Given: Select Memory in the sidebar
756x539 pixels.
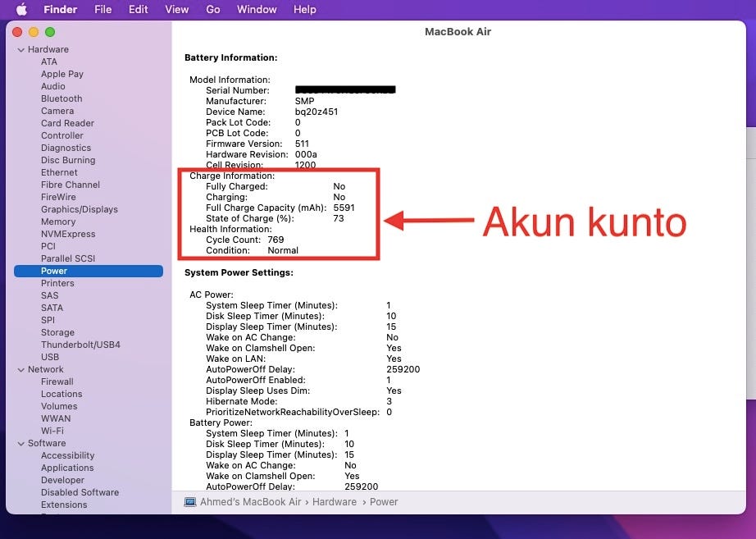Looking at the screenshot, I should click(x=58, y=222).
